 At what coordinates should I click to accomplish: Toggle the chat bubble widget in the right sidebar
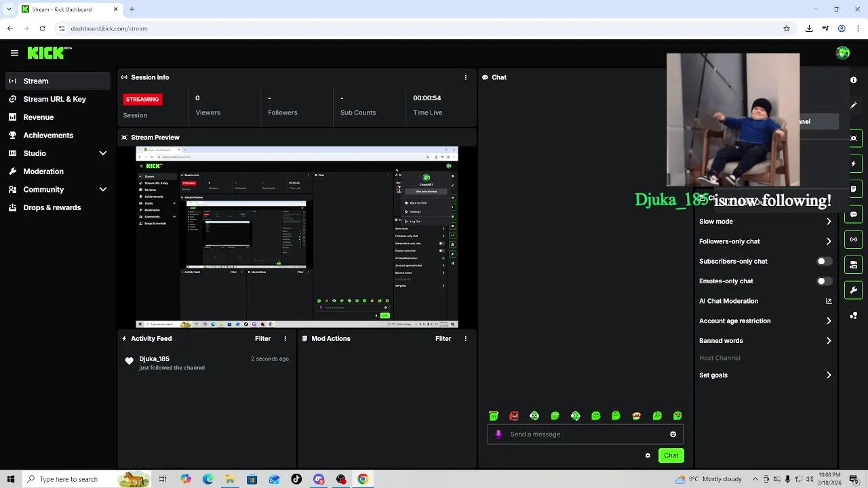click(854, 214)
